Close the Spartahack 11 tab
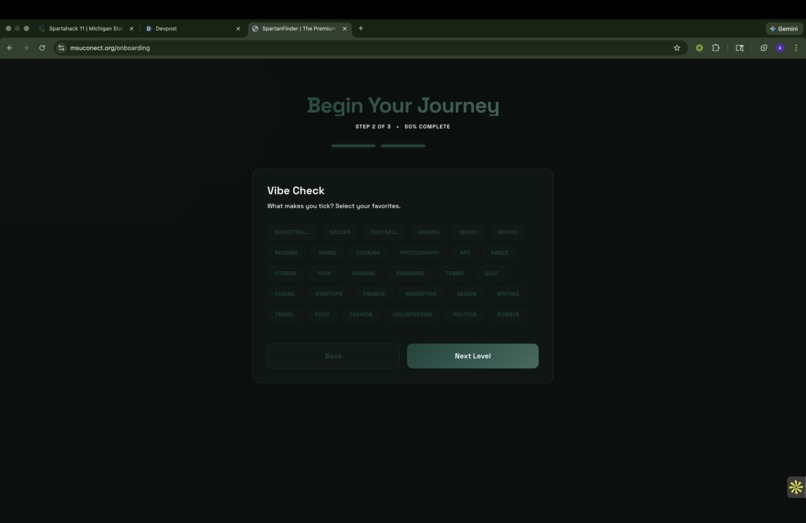806x523 pixels. pyautogui.click(x=132, y=29)
